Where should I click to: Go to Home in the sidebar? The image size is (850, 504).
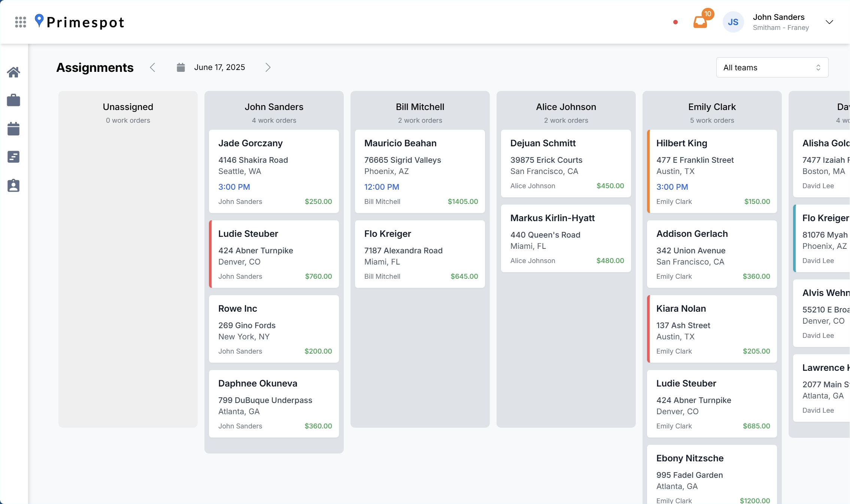(x=13, y=72)
